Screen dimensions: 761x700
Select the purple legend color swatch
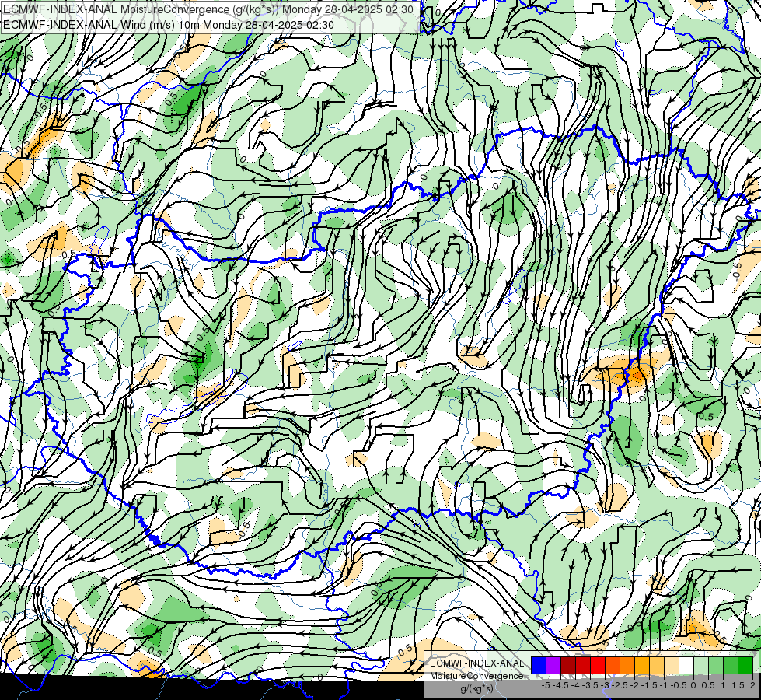[553, 665]
